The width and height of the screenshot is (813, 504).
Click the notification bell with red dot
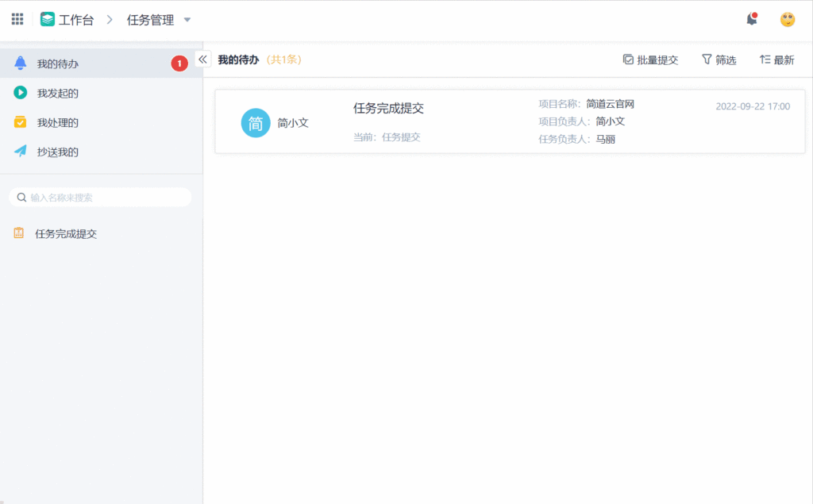click(751, 18)
